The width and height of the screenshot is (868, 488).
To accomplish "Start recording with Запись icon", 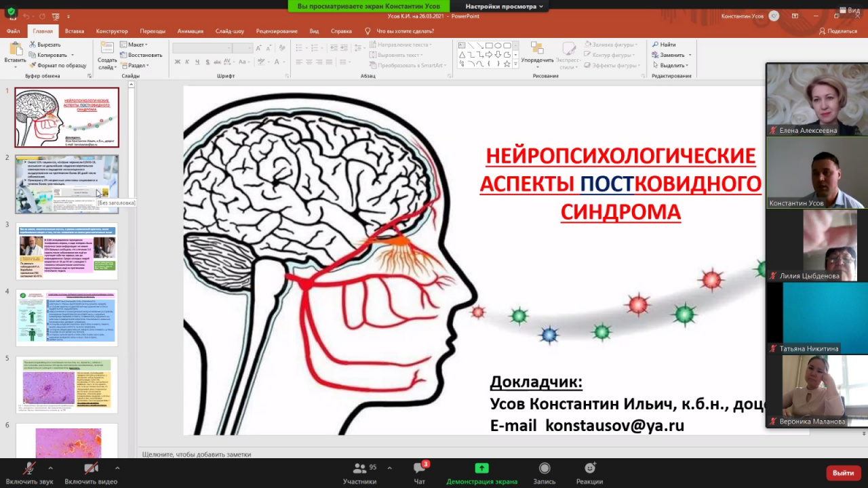I will coord(544,469).
